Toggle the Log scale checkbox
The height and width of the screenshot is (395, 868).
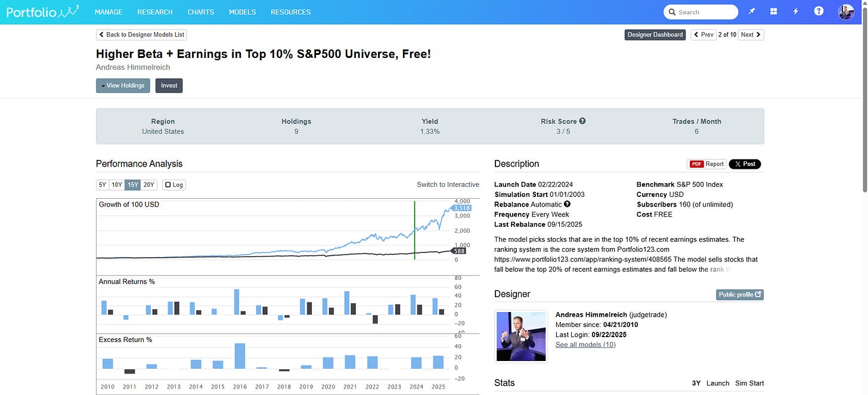[x=174, y=185]
